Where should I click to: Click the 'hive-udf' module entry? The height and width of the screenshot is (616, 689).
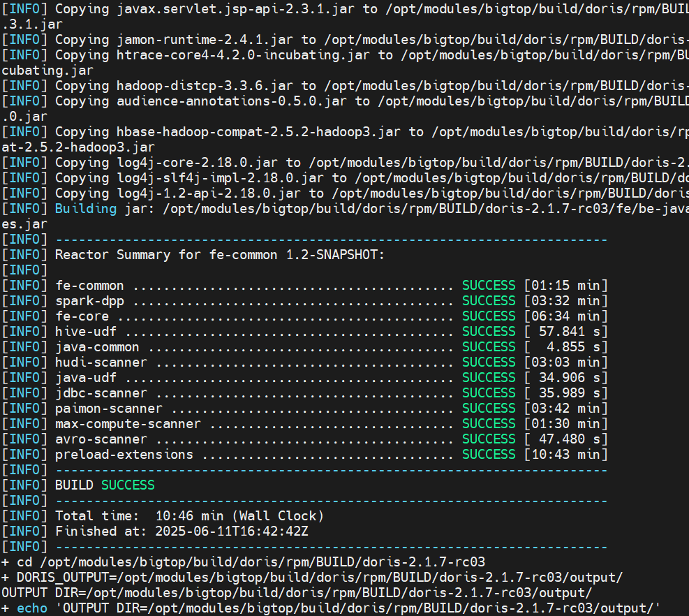86,332
